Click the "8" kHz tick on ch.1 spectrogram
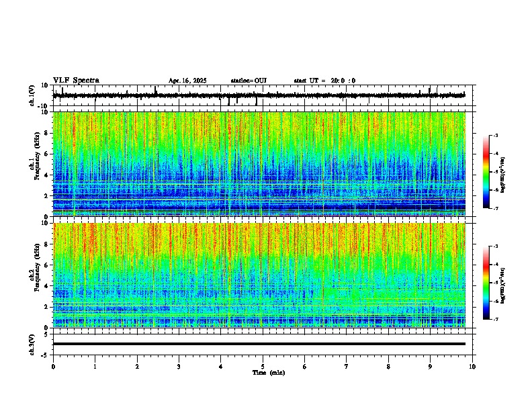The height and width of the screenshot is (411, 532). (47, 133)
